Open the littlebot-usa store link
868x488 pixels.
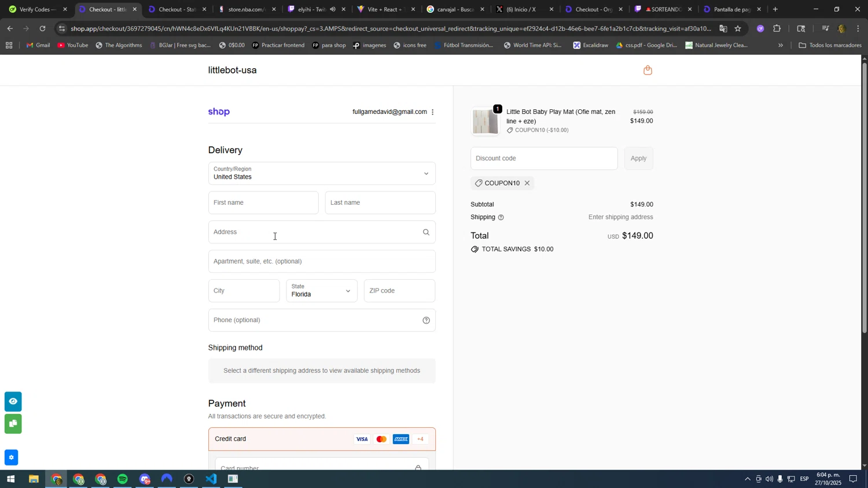pyautogui.click(x=232, y=71)
